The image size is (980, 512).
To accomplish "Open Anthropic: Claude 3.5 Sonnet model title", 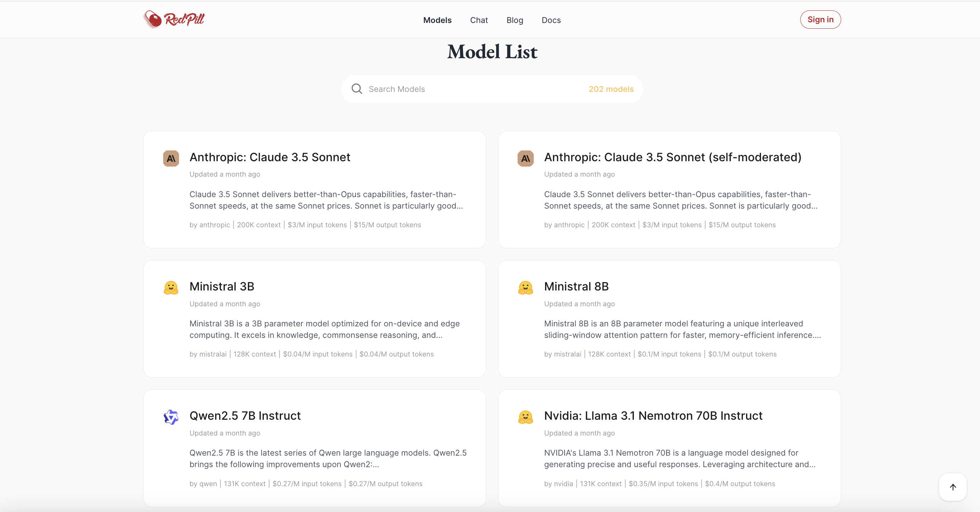I will click(x=270, y=157).
